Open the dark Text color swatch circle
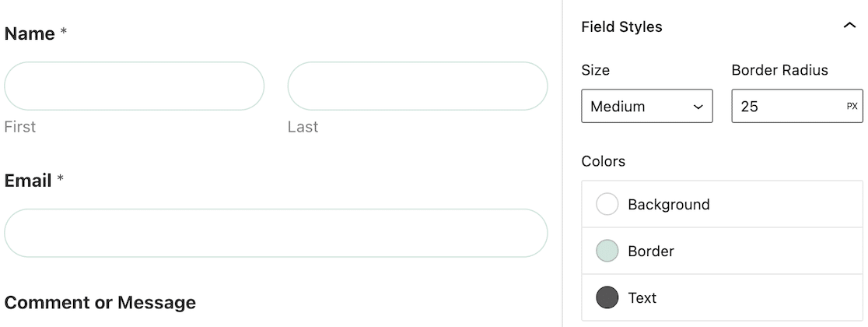868x327 pixels. coord(607,297)
